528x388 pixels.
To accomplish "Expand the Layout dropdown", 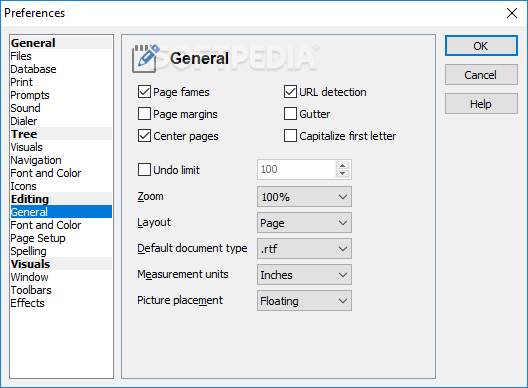I will pos(304,223).
